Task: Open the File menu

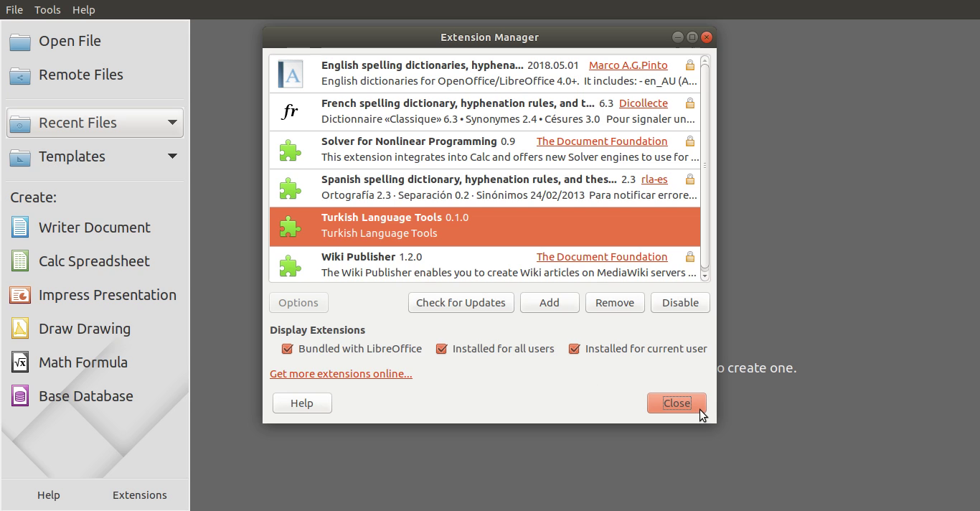Action: [x=14, y=10]
